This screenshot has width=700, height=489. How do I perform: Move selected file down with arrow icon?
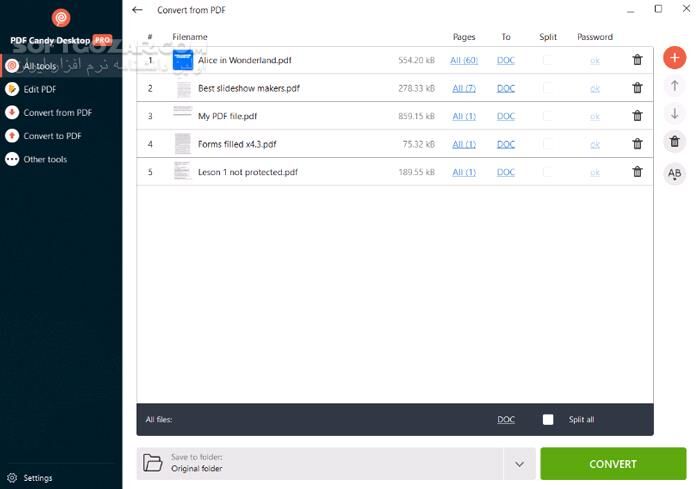[x=675, y=114]
